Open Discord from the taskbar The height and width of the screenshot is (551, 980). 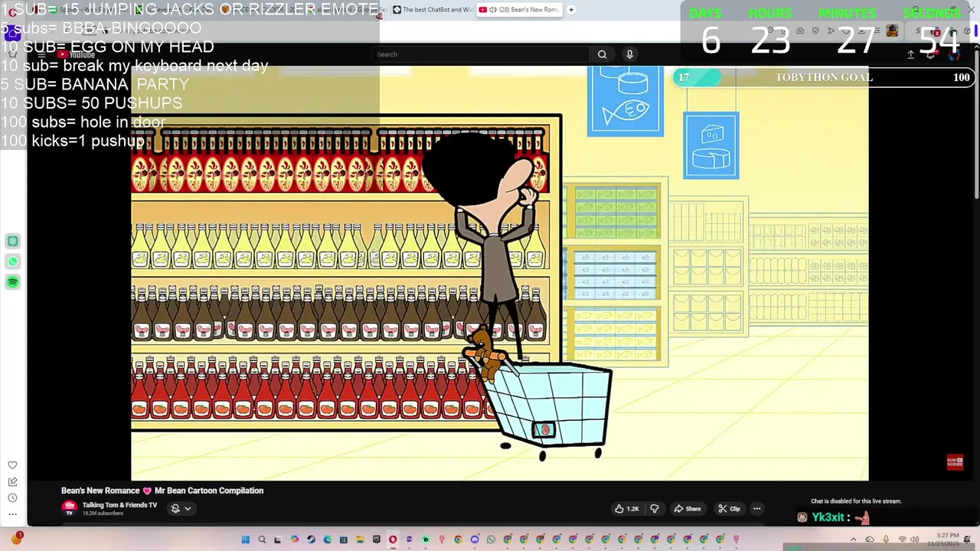click(475, 540)
